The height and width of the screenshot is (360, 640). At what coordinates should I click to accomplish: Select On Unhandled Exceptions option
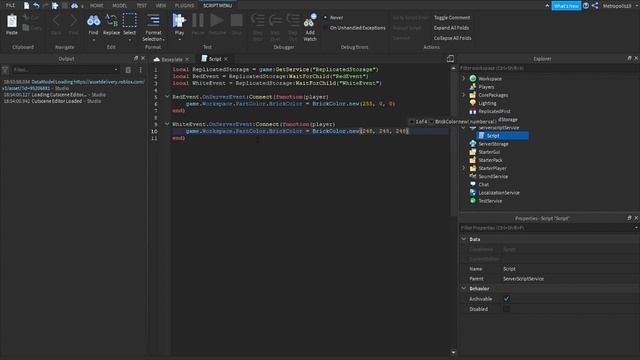pyautogui.click(x=354, y=28)
